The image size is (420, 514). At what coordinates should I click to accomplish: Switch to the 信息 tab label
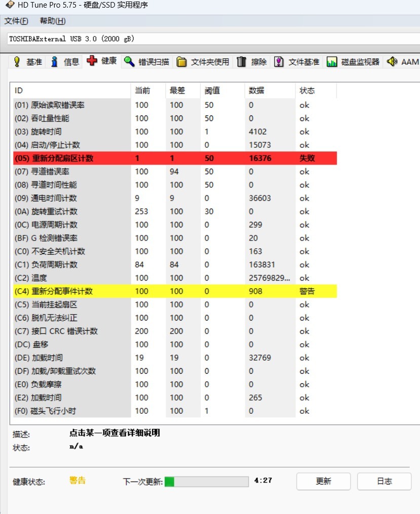point(71,62)
